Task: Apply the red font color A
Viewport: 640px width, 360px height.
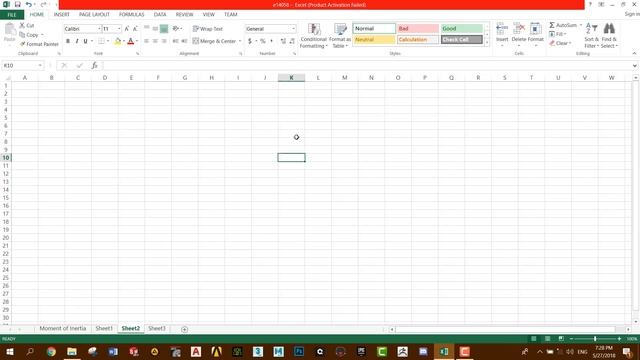Action: tap(131, 41)
